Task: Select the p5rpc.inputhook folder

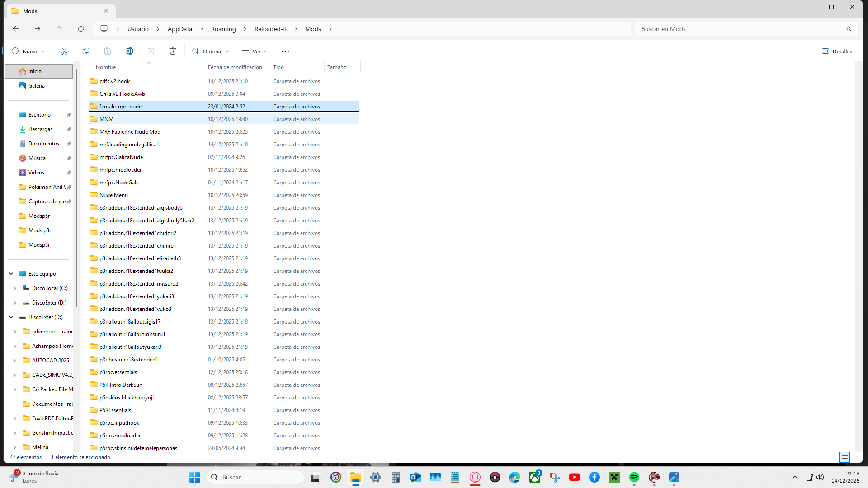Action: 224,423
